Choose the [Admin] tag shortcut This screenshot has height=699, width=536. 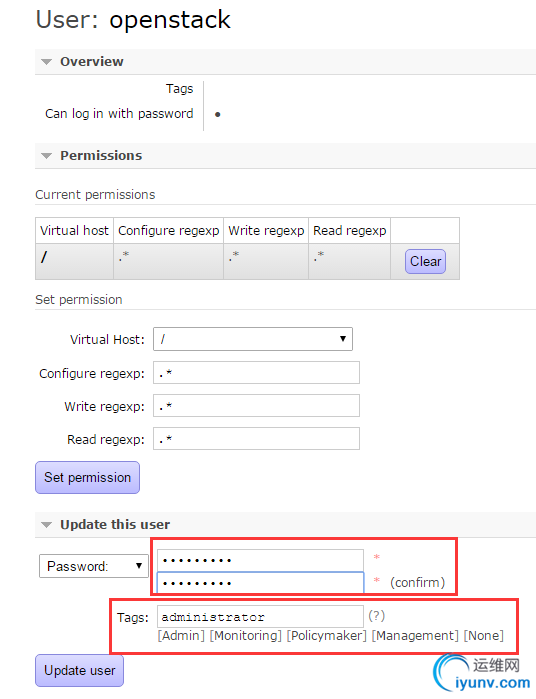click(181, 635)
